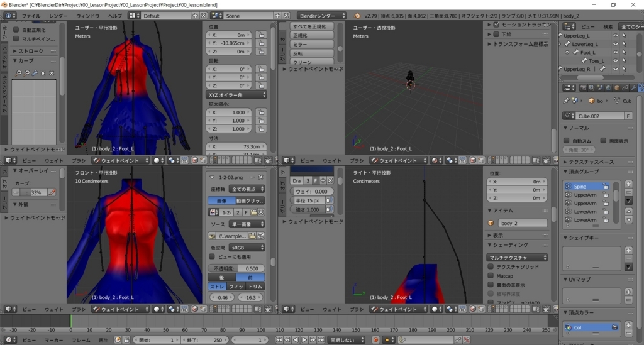Click the zoom-in magnifier in curve panel
Image resolution: width=644 pixels, height=345 pixels.
(x=18, y=73)
